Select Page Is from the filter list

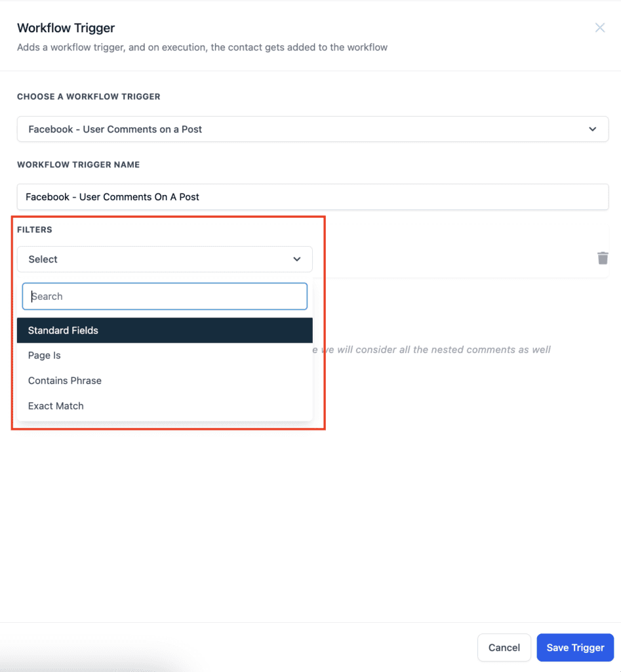(44, 355)
